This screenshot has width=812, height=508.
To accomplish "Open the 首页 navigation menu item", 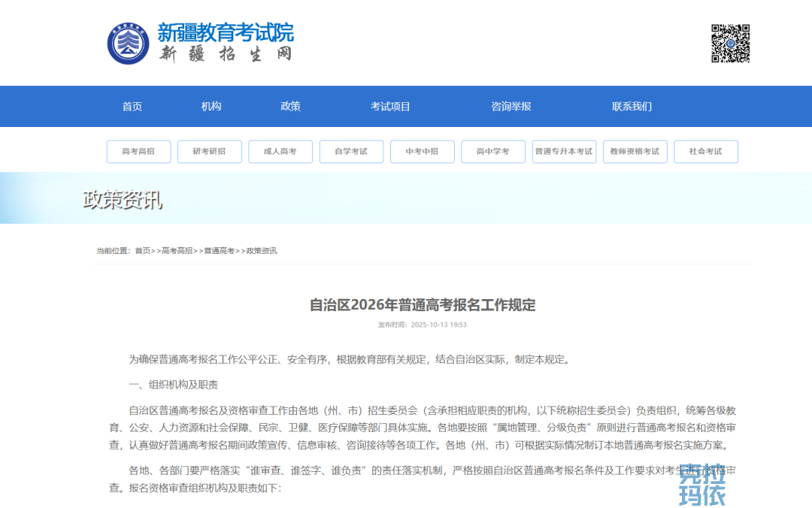I will [x=132, y=107].
